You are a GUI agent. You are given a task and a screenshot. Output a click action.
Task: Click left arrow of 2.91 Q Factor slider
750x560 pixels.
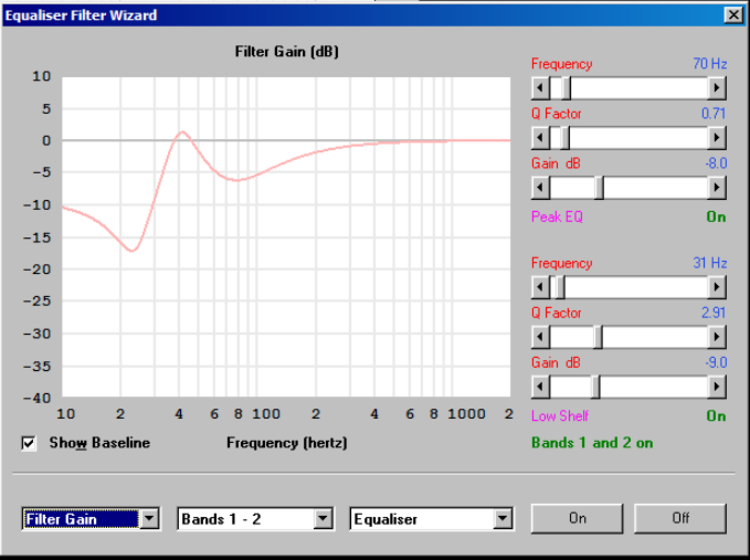pos(540,337)
